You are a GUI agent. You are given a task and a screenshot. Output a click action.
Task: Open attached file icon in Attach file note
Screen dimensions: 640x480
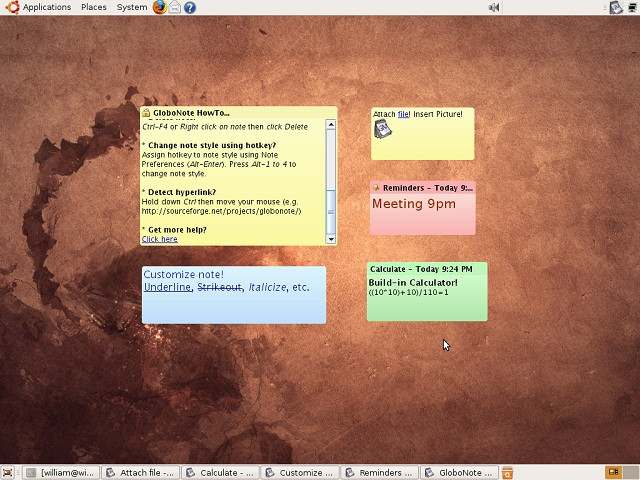coord(383,130)
